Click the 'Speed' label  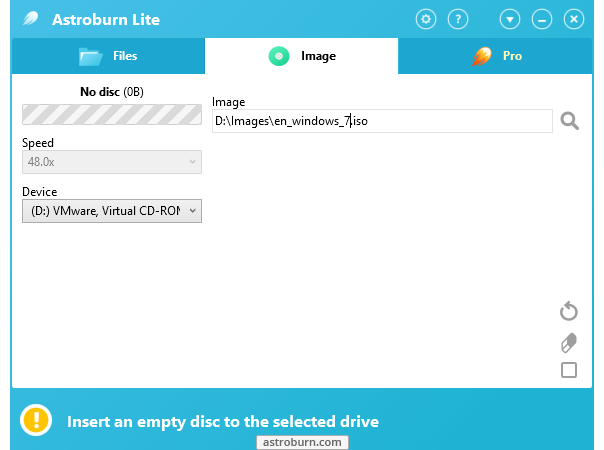(x=38, y=143)
